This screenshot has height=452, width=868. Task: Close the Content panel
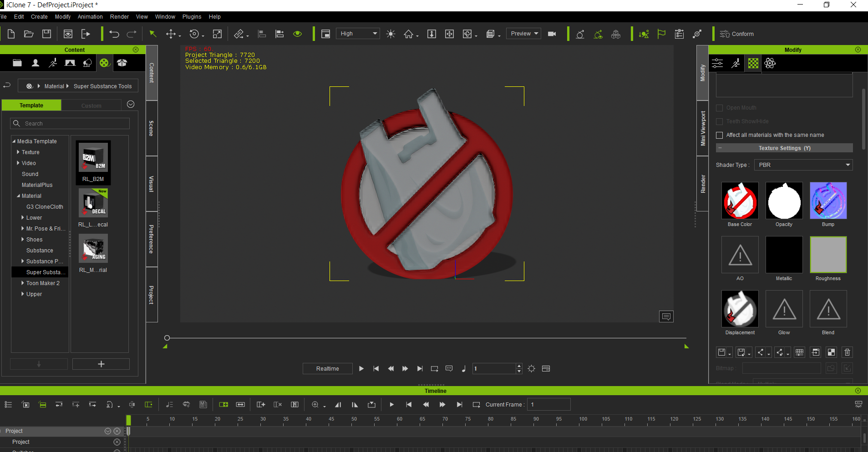tap(136, 50)
